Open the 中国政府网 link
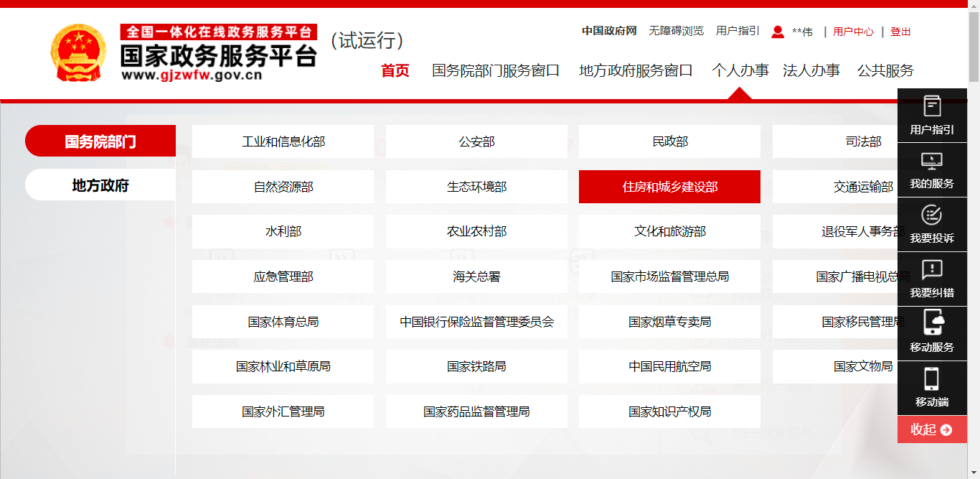Viewport: 980px width, 479px height. point(609,31)
